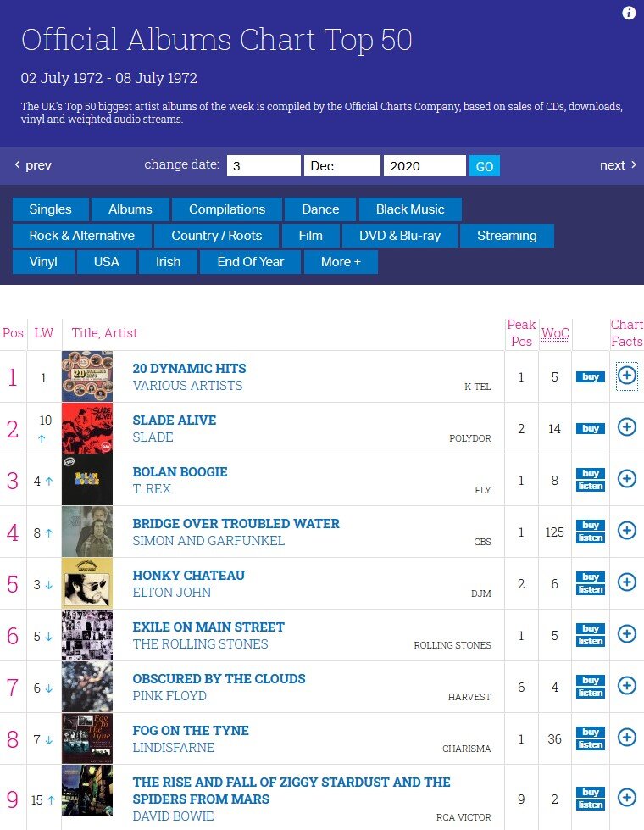Open the FOG ON THE TYNE title link

click(x=191, y=731)
